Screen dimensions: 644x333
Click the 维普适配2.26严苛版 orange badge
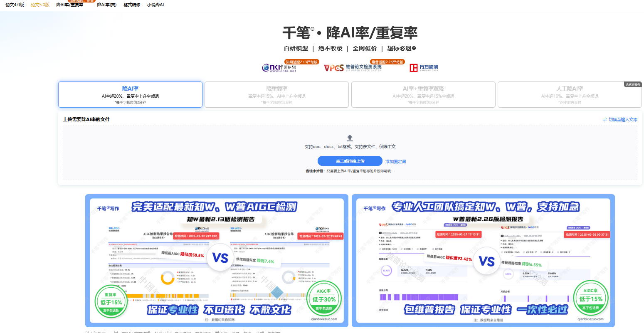click(x=387, y=62)
